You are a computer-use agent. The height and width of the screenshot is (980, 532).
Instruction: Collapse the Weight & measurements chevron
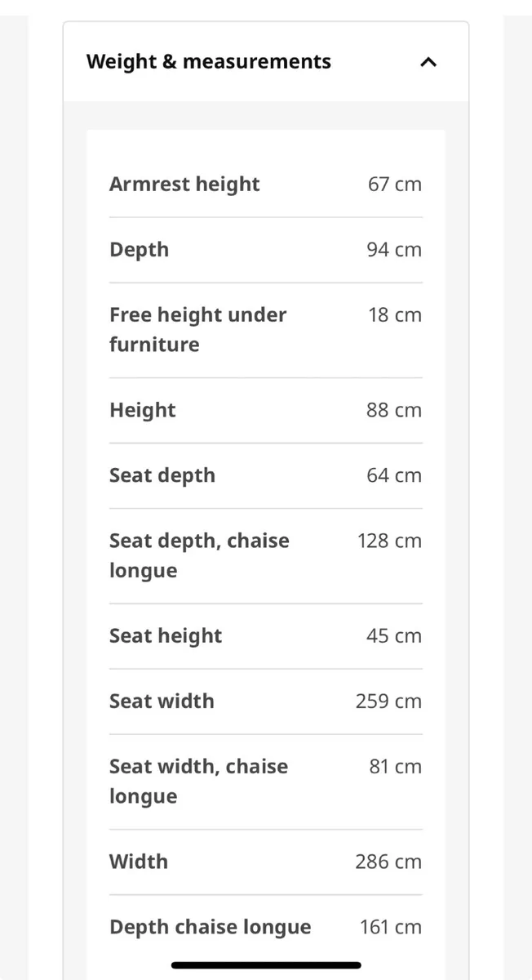pyautogui.click(x=428, y=62)
